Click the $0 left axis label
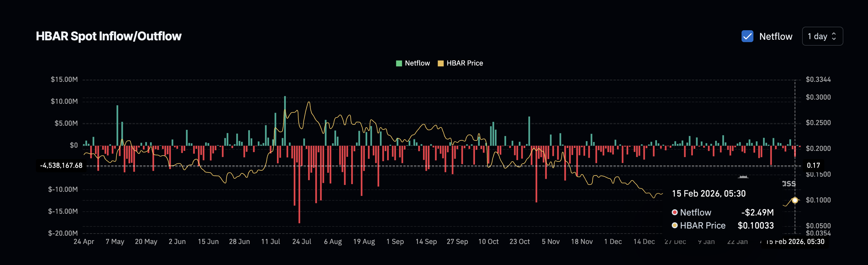The height and width of the screenshot is (265, 868). click(x=74, y=145)
